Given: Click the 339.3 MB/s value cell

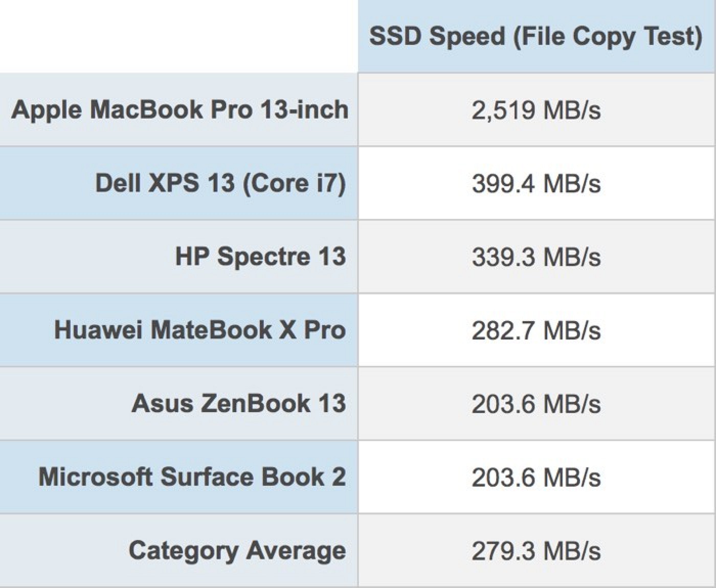Looking at the screenshot, I should (536, 257).
